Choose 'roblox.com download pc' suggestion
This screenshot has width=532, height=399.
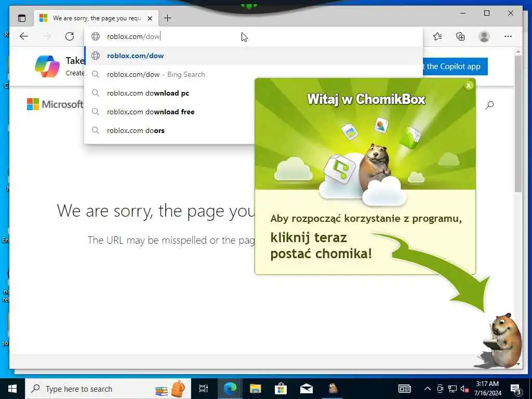[x=169, y=93]
